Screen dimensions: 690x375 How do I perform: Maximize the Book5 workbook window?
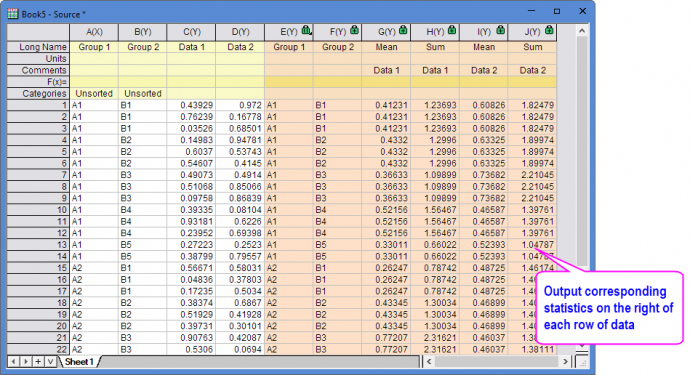point(557,11)
